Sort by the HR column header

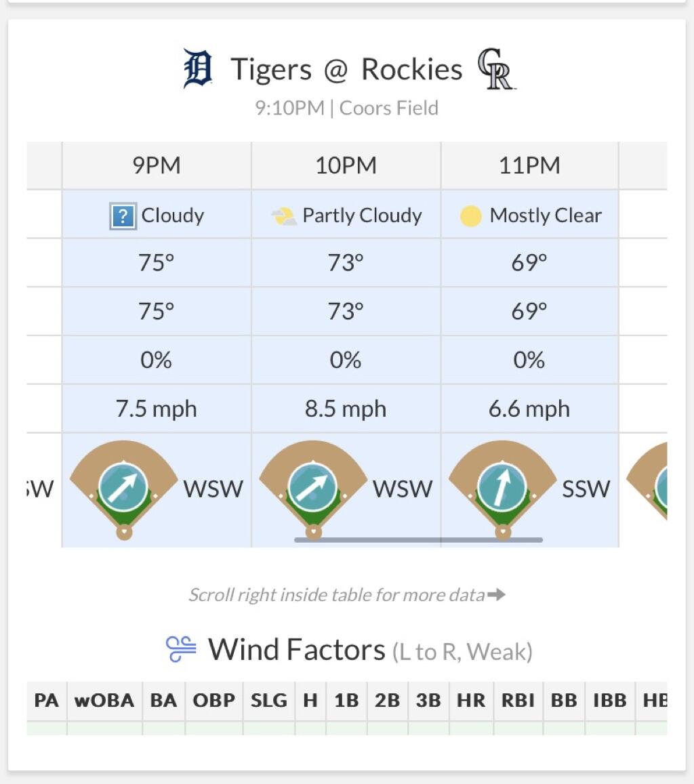coord(471,701)
